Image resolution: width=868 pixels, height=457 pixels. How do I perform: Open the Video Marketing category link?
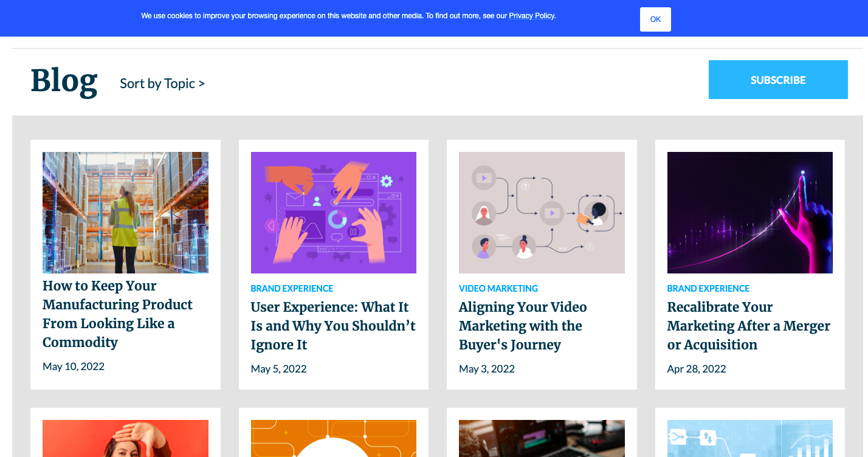pos(498,289)
